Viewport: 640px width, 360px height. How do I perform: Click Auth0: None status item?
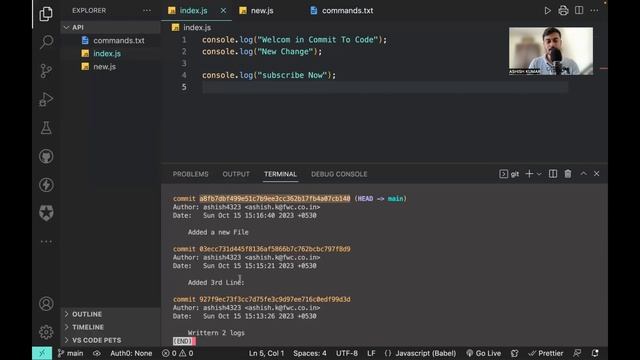tap(131, 353)
